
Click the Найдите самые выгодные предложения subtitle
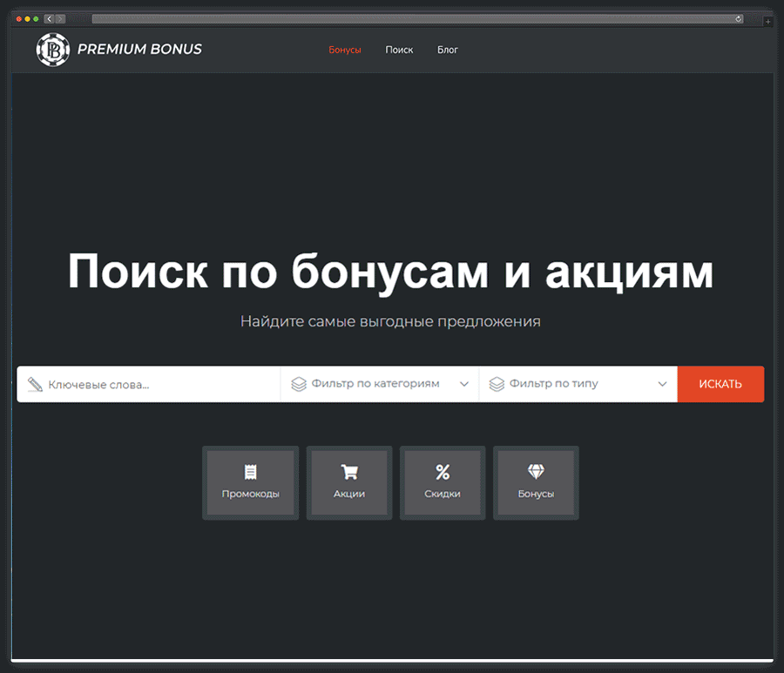[x=390, y=321]
